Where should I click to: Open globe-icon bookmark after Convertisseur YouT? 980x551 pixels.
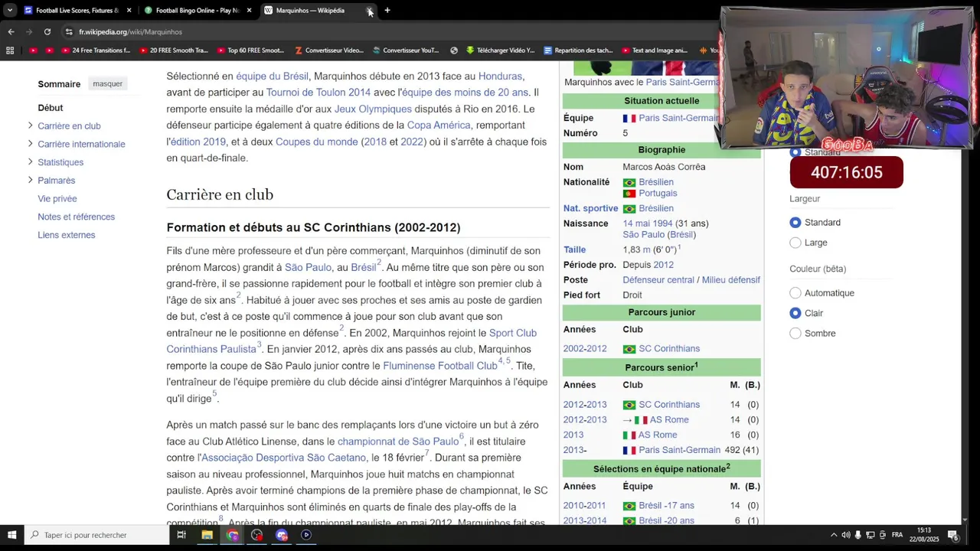454,51
